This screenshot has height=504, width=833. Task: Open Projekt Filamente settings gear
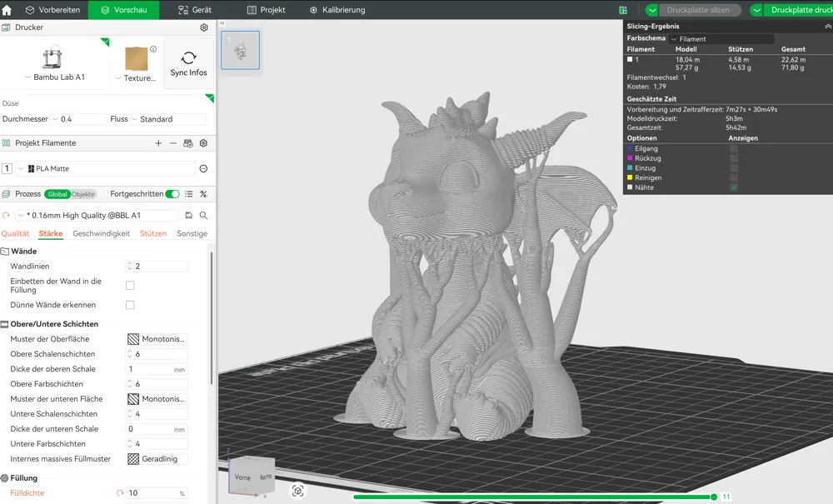click(x=203, y=142)
